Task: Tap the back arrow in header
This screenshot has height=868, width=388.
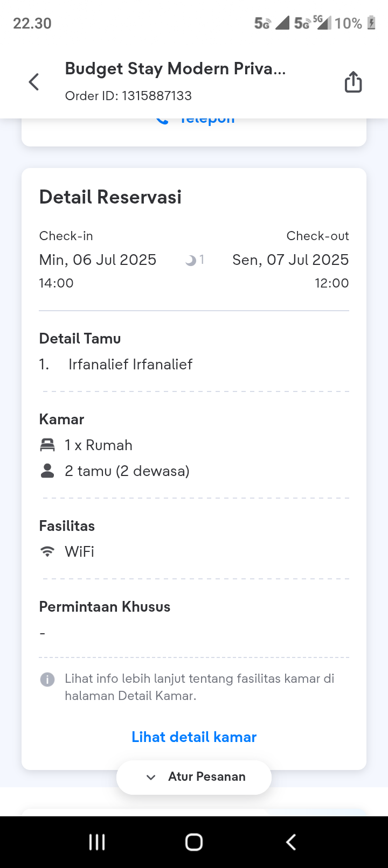Action: pos(34,82)
